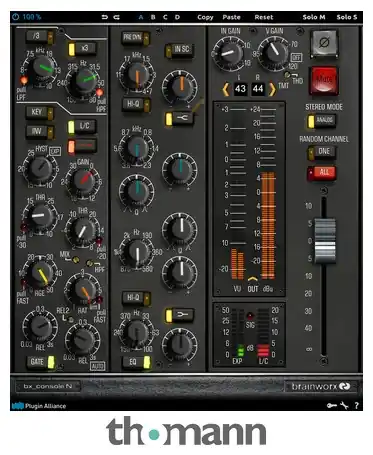Toggle the V GAIN OFF button

[x=296, y=57]
